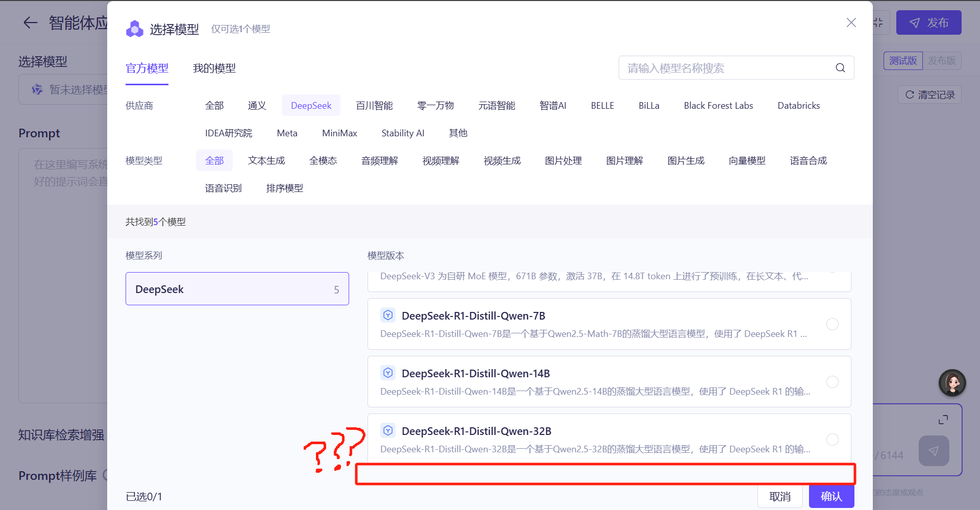Image resolution: width=980 pixels, height=510 pixels.
Task: Filter supplier by 其他
Action: 458,133
